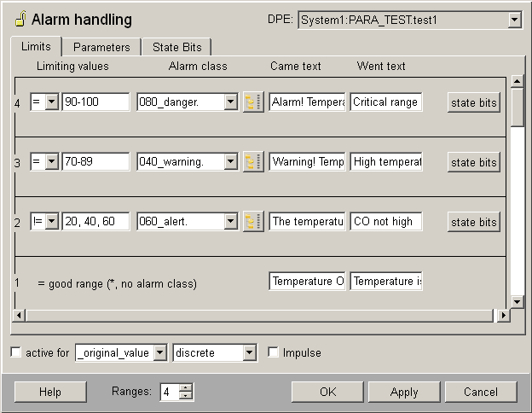Open the discrete alarm type dropdown
The width and height of the screenshot is (532, 413).
249,352
